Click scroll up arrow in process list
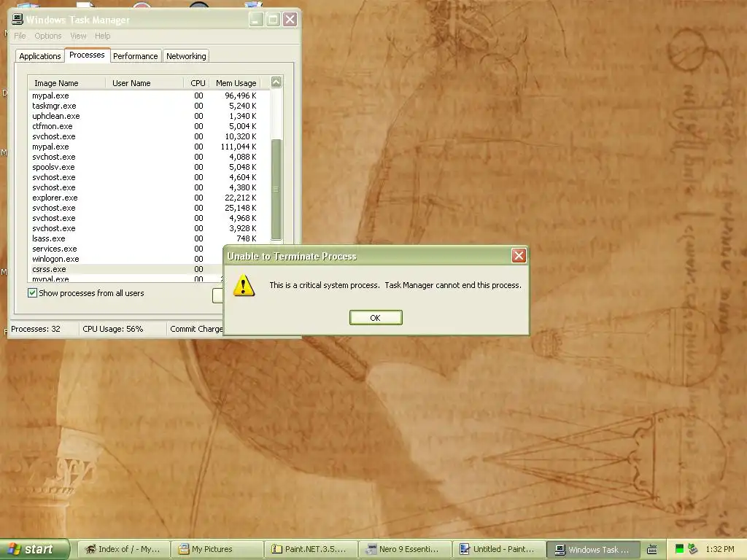Image resolution: width=747 pixels, height=560 pixels. tap(276, 82)
